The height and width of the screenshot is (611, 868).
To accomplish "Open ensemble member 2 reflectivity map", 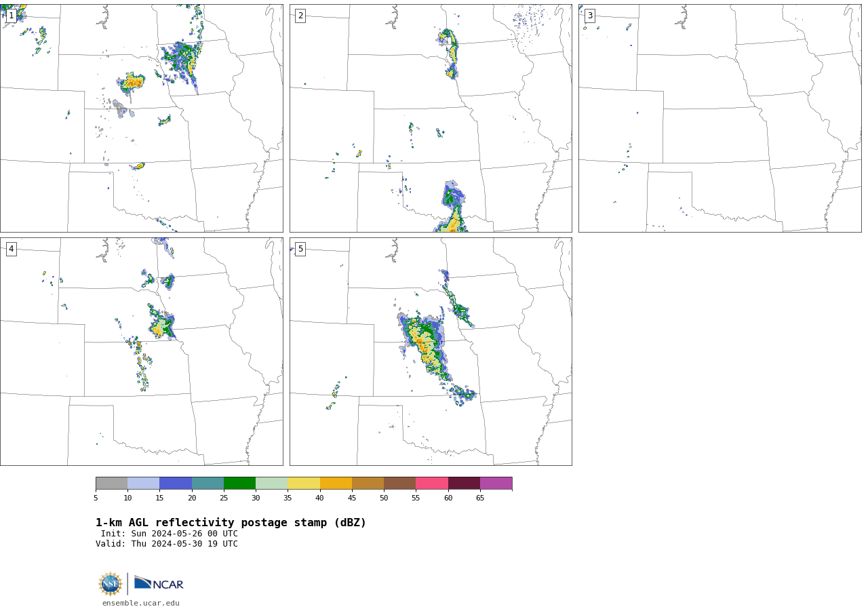I will (431, 118).
